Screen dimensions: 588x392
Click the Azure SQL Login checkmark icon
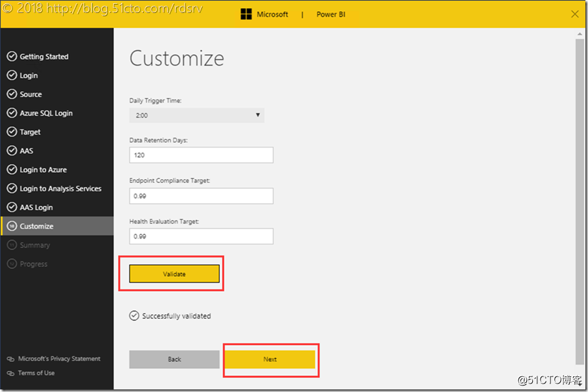[x=12, y=113]
